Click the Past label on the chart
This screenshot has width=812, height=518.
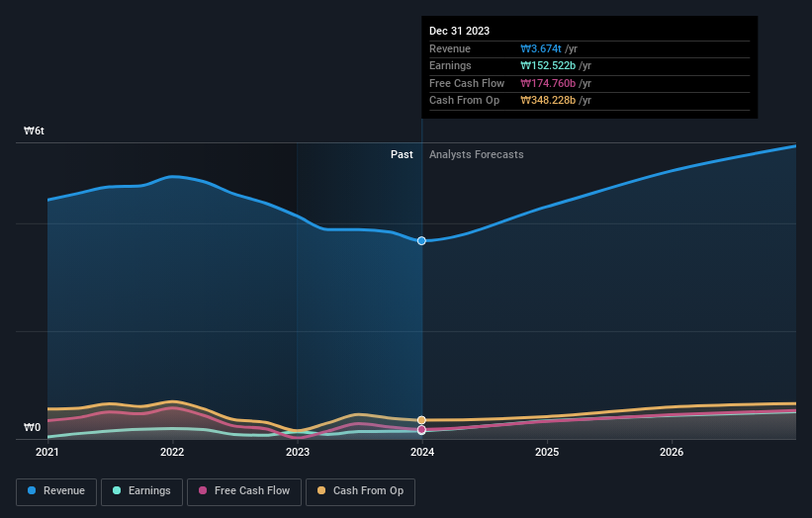pos(402,155)
